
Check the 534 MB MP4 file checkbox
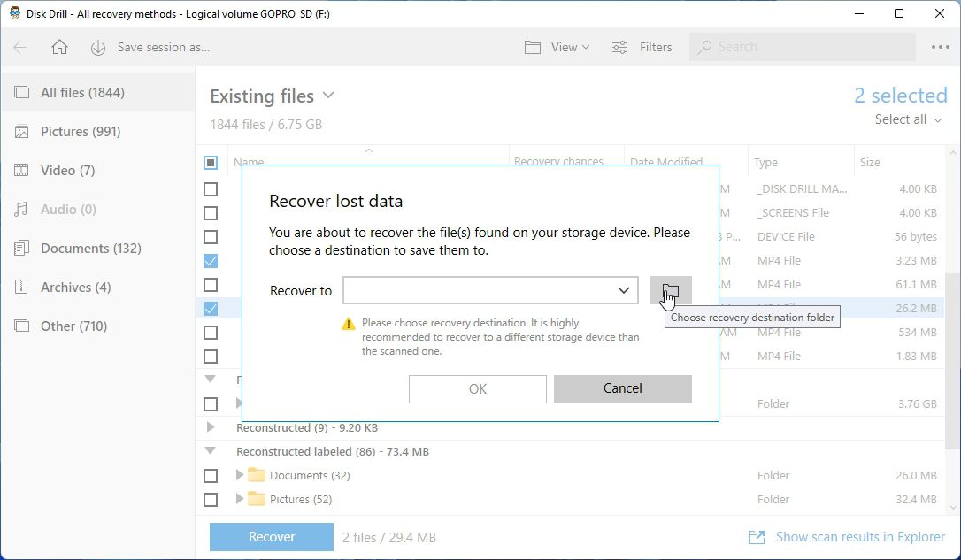(x=211, y=333)
